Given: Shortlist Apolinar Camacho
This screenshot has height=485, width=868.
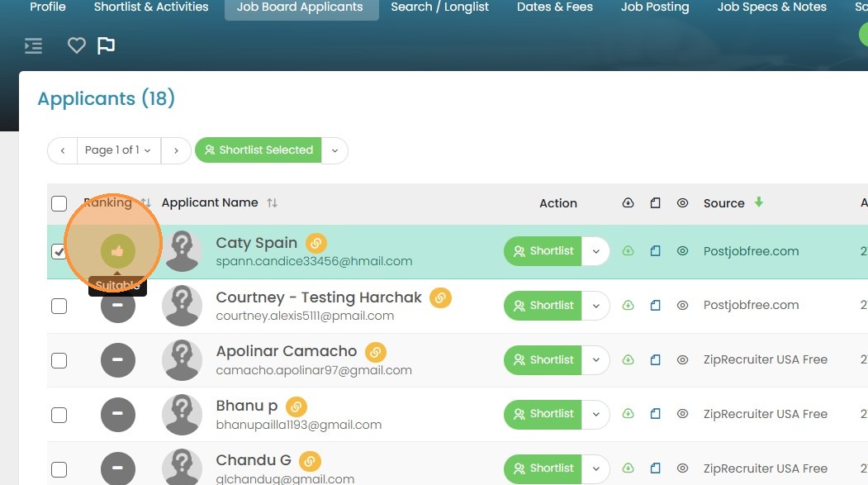Looking at the screenshot, I should pyautogui.click(x=543, y=360).
